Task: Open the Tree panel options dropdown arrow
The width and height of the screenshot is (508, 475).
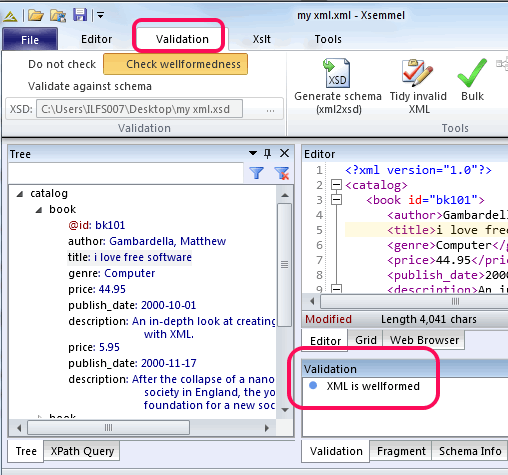Action: (253, 153)
